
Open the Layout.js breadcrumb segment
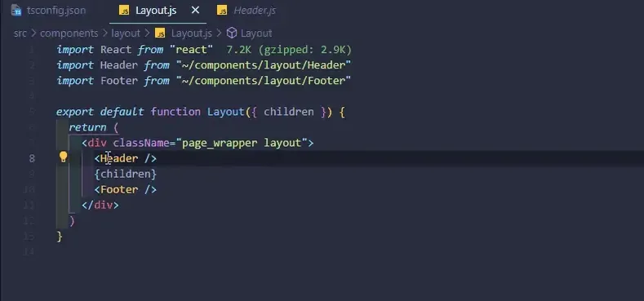(x=191, y=33)
